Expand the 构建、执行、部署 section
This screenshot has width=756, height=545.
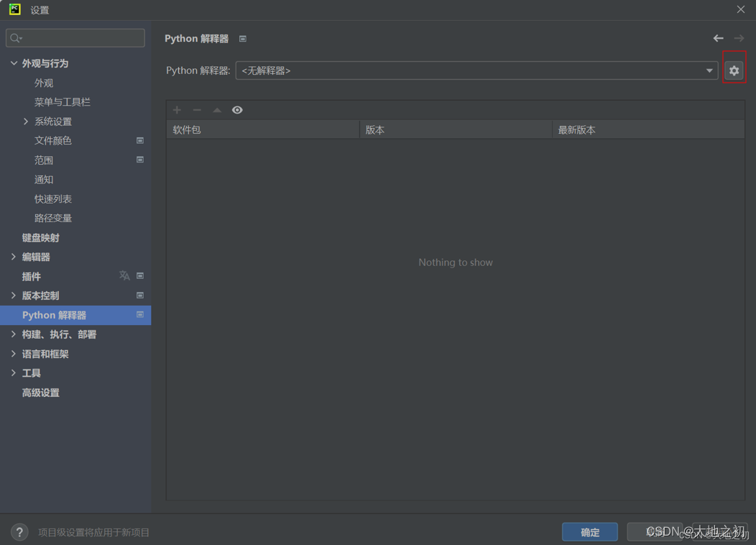tap(14, 334)
